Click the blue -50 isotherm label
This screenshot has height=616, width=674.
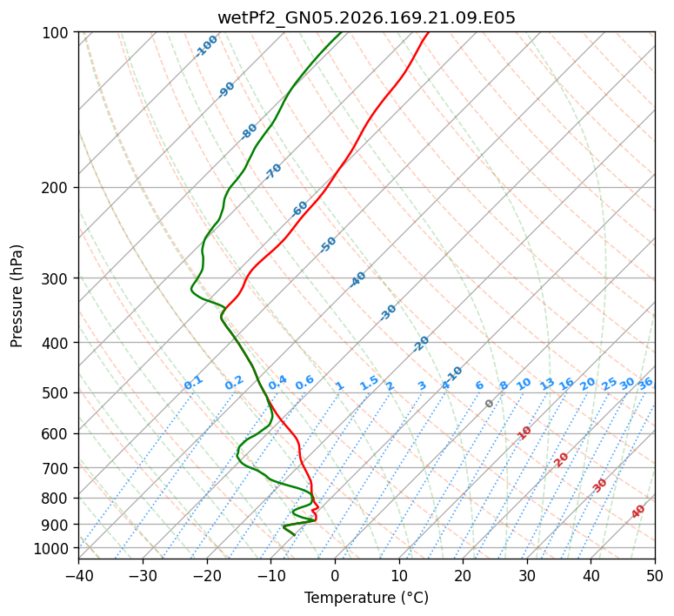[328, 244]
